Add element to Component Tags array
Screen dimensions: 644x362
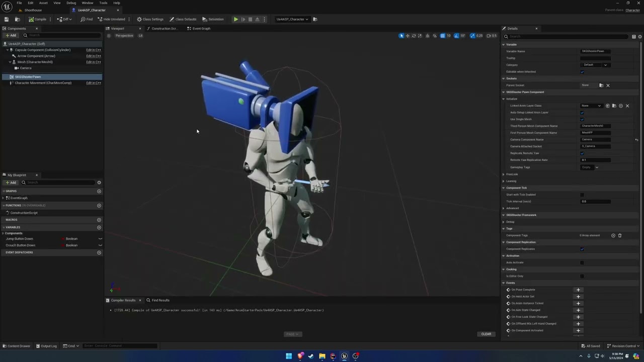[x=613, y=235]
